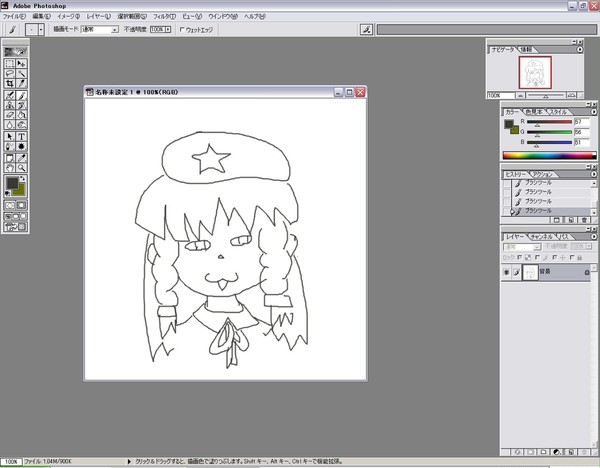Open the Layers panel flyout menu arrow

click(x=593, y=236)
